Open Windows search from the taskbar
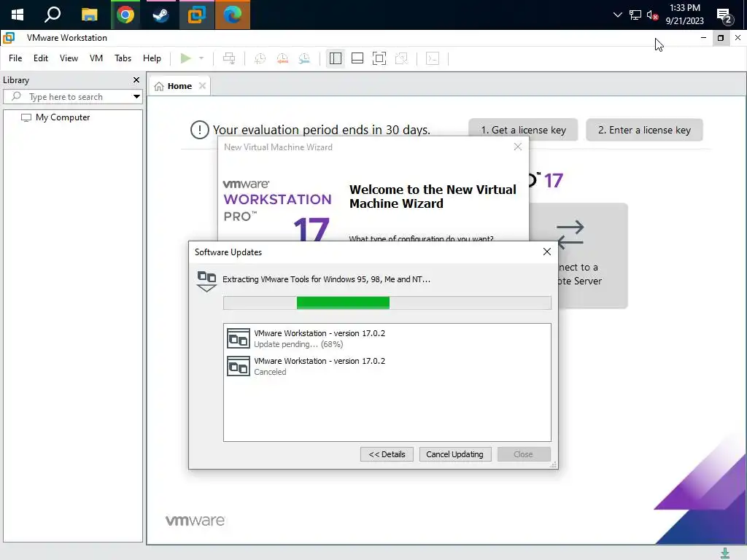 (x=53, y=15)
